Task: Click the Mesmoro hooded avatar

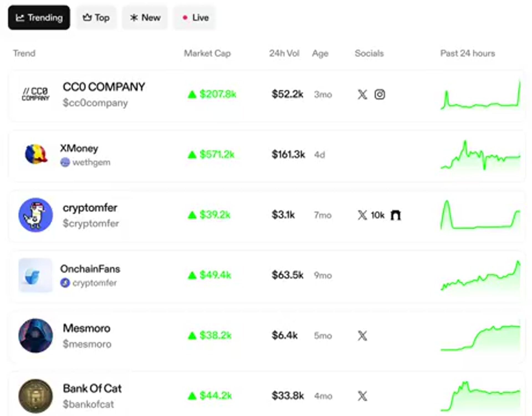Action: pos(35,335)
